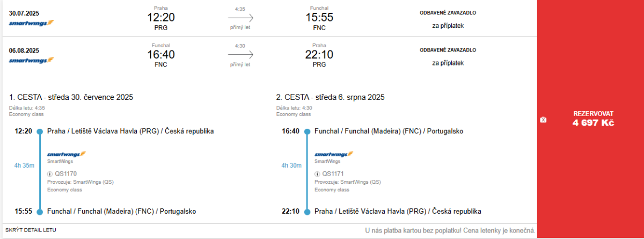Viewport: 644px width, 239px height.
Task: Click the info icon next to QS1171
Action: pos(317,174)
